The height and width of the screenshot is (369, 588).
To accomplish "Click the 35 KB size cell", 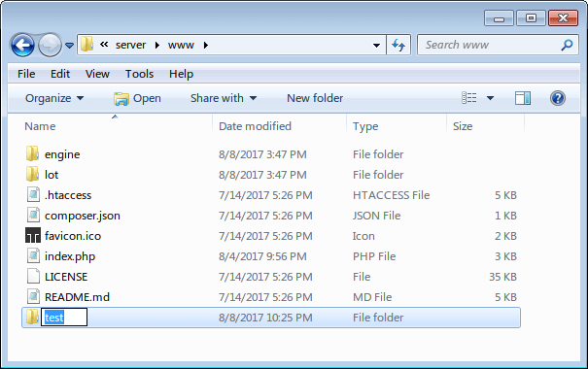I will 502,277.
